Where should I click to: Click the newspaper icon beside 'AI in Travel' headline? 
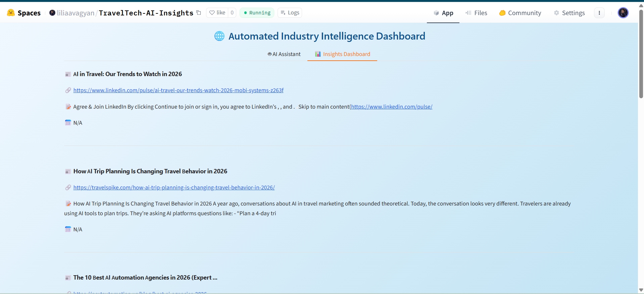pyautogui.click(x=68, y=74)
